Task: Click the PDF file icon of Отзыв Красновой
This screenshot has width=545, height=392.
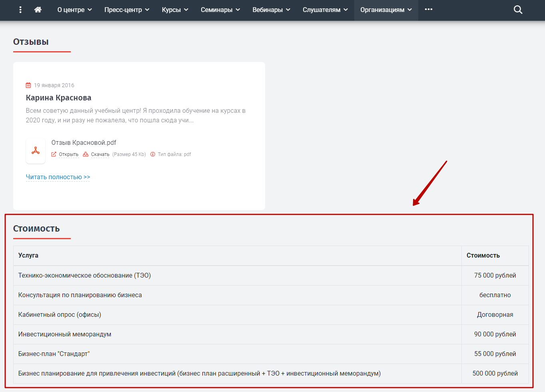Action: [36, 151]
